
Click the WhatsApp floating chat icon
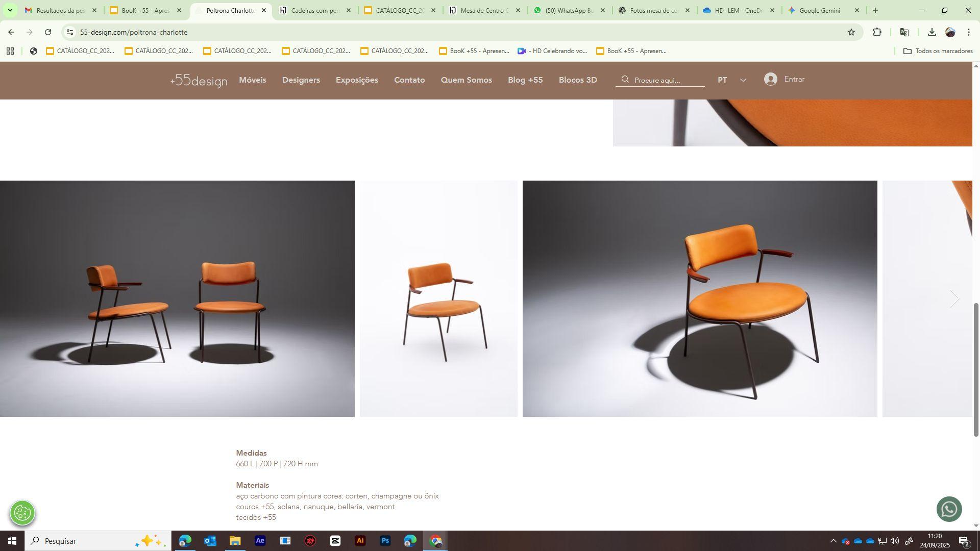click(x=949, y=509)
